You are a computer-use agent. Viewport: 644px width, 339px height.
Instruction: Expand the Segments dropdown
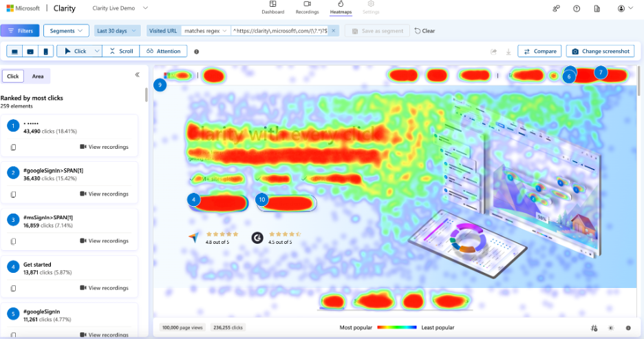coord(66,31)
